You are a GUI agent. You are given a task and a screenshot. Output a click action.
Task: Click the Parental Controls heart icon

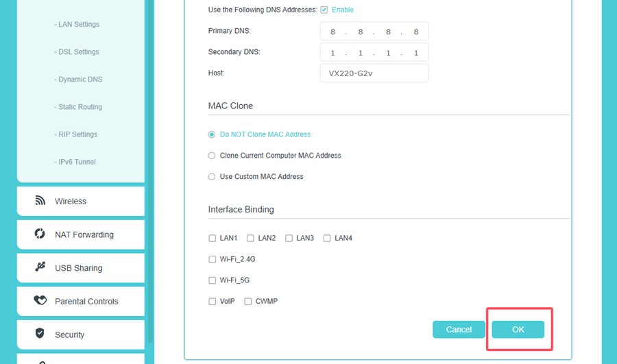tap(40, 301)
